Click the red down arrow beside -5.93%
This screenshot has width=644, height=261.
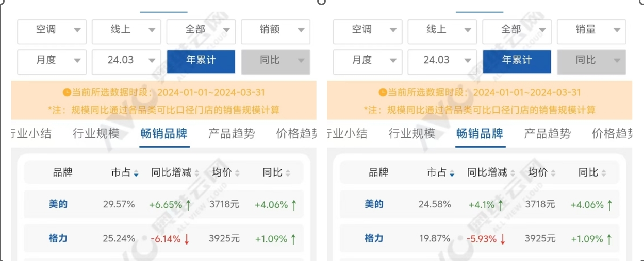[503, 239]
